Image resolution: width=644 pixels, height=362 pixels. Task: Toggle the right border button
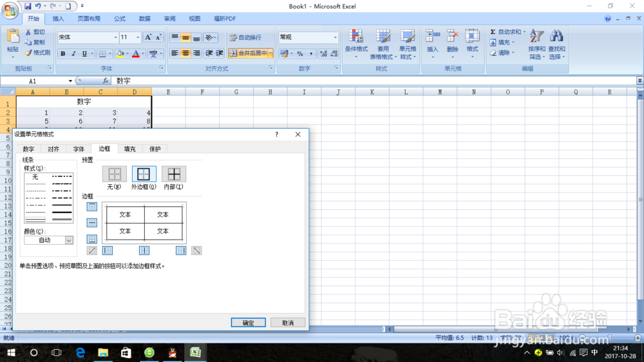point(181,250)
